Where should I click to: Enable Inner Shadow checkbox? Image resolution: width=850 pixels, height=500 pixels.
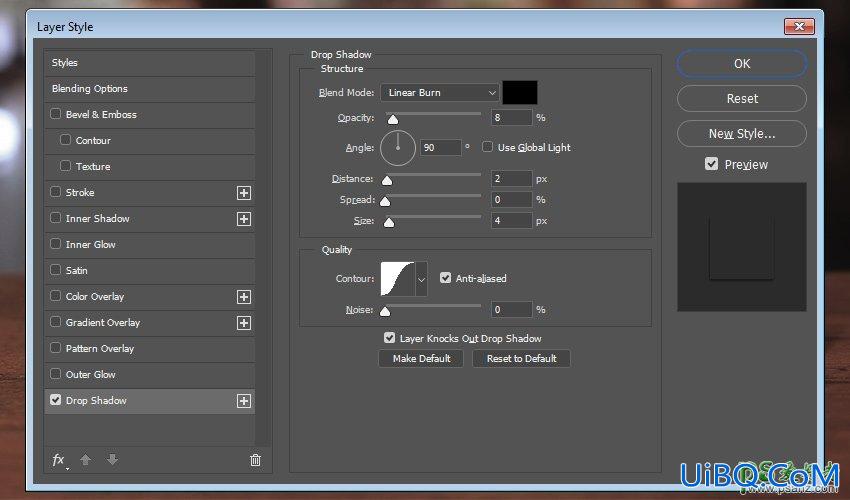(55, 218)
